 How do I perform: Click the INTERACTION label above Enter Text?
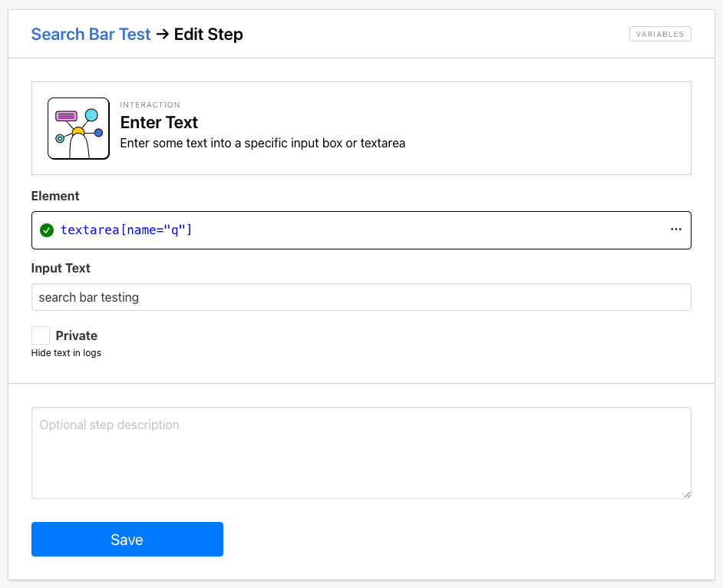click(x=149, y=104)
